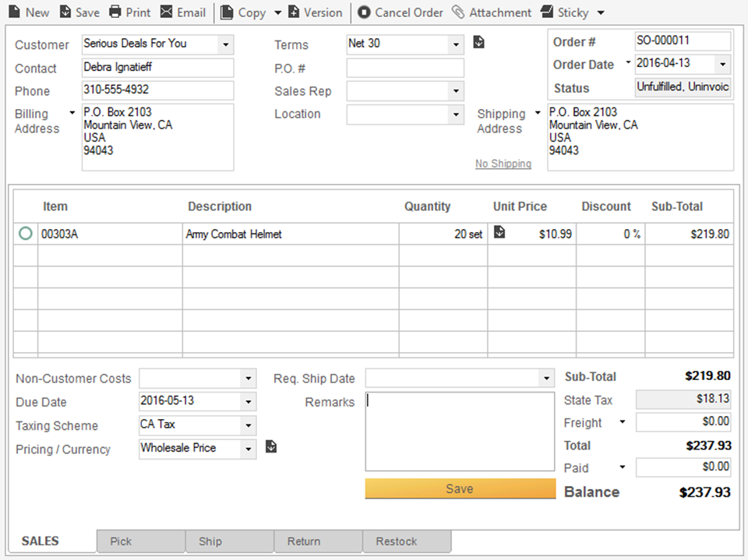This screenshot has height=560, width=748.
Task: Switch to the Ship tab
Action: [x=229, y=541]
